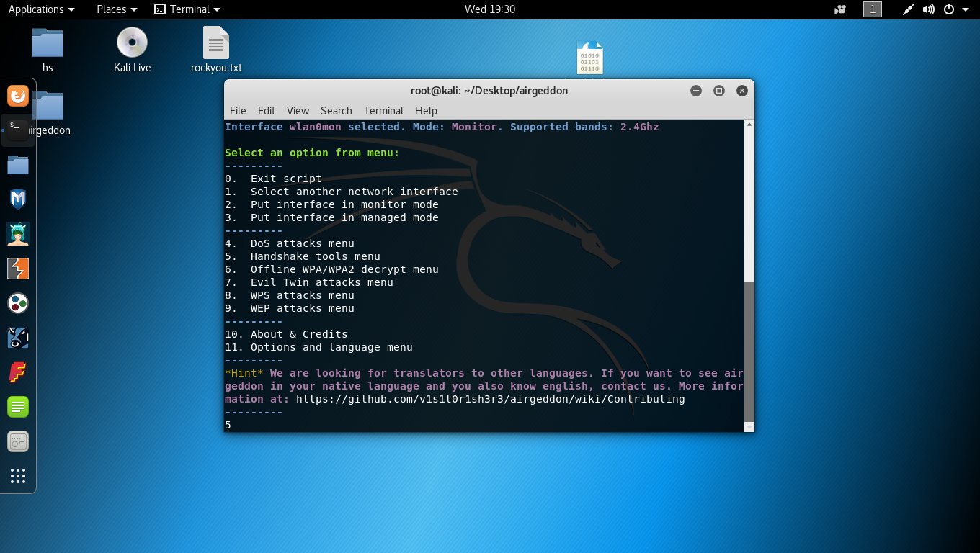Image resolution: width=980 pixels, height=553 pixels.
Task: Click the '10. About & Credits' line
Action: [x=286, y=334]
